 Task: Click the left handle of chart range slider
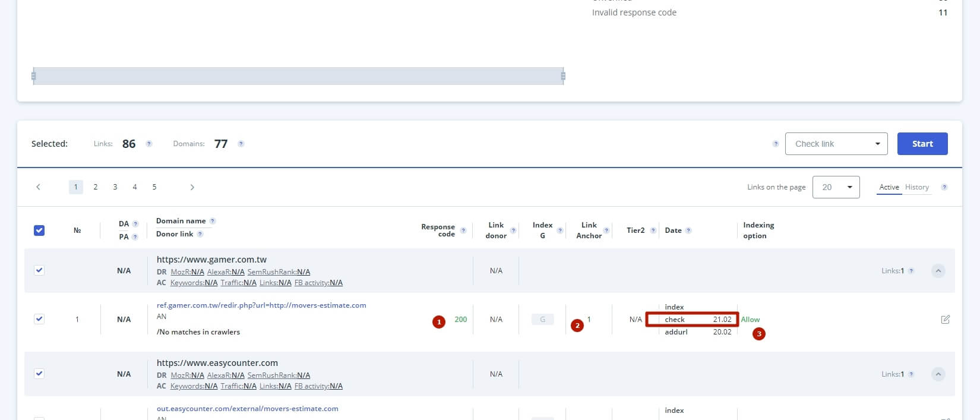[33, 76]
